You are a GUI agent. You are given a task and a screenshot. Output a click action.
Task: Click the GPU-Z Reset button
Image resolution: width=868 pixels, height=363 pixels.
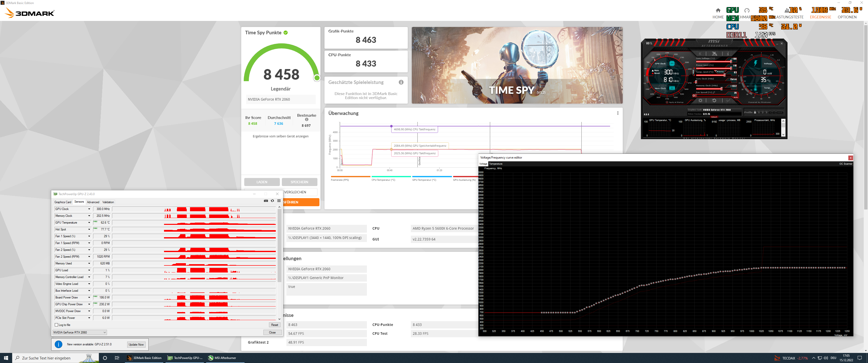274,325
